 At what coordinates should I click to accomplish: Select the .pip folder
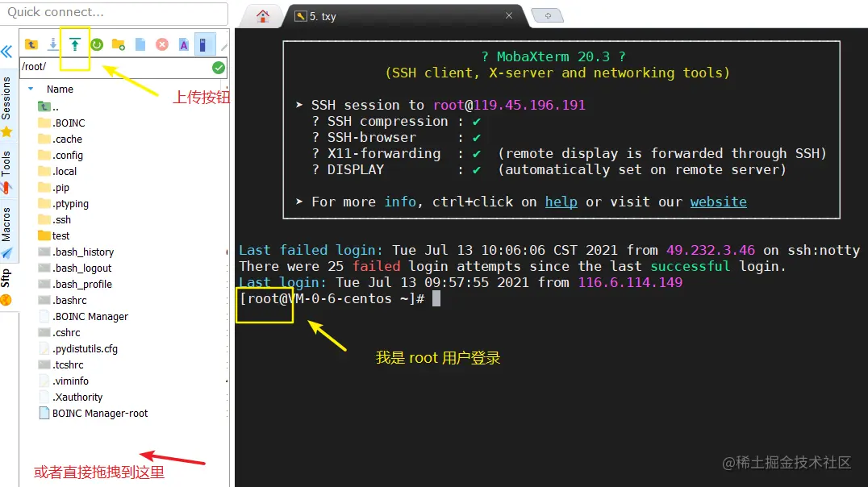(54, 187)
